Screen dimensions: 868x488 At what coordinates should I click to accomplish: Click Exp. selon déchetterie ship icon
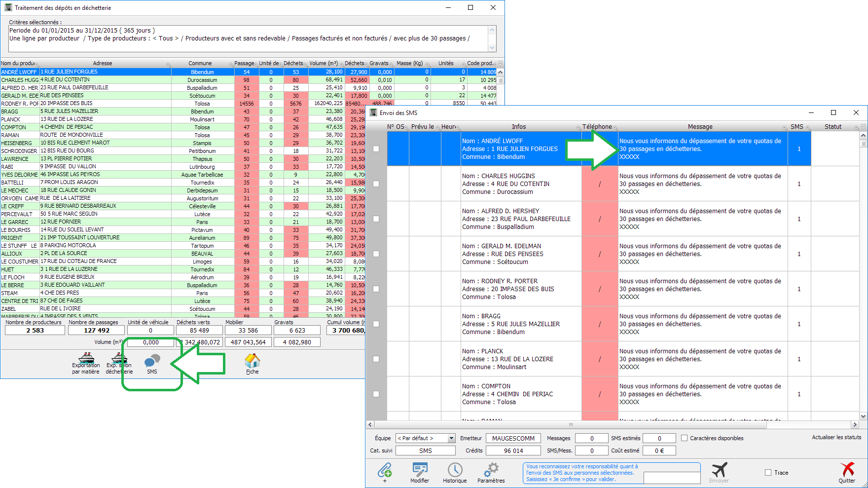click(119, 358)
